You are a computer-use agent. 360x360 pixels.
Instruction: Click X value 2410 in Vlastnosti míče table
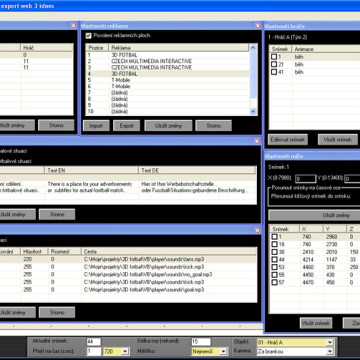pos(307,252)
